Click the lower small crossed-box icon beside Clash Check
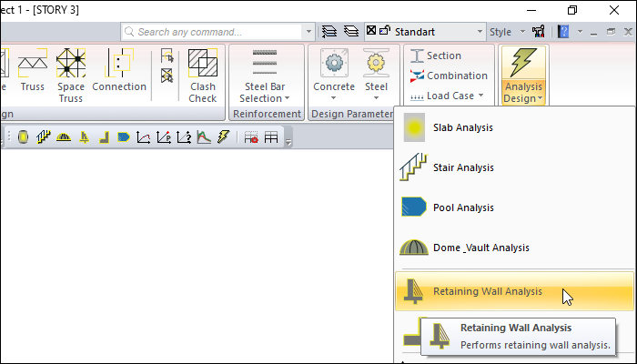This screenshot has height=364, width=637. coord(167,76)
